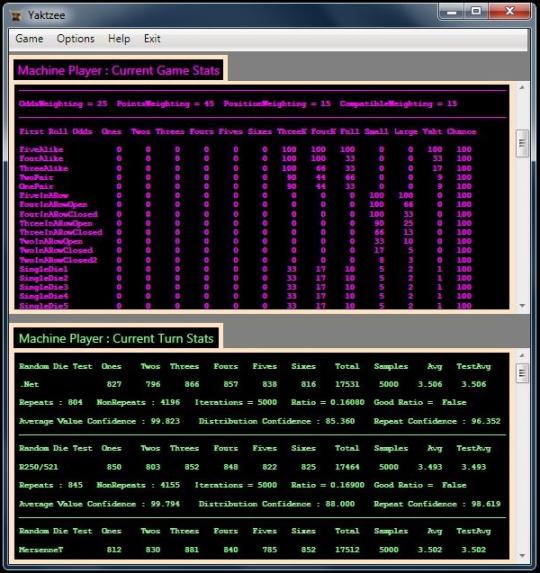Select the 'TwoInARowClosed2' row label

(x=58, y=260)
